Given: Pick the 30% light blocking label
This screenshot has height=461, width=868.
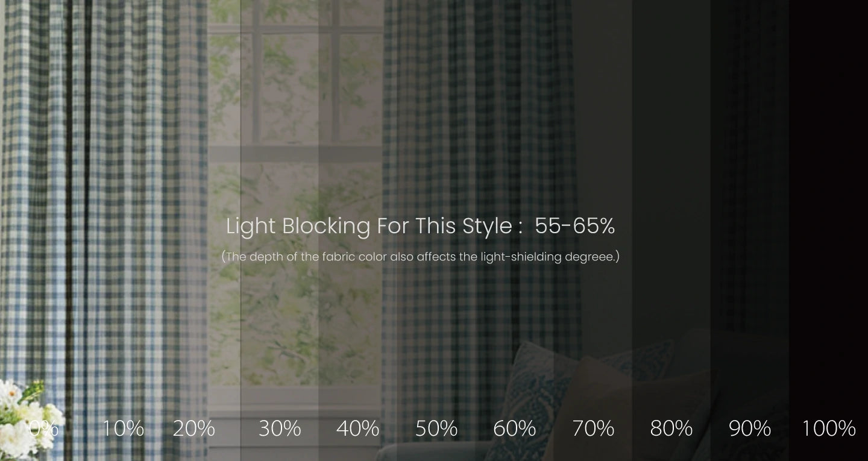Looking at the screenshot, I should pos(280,428).
